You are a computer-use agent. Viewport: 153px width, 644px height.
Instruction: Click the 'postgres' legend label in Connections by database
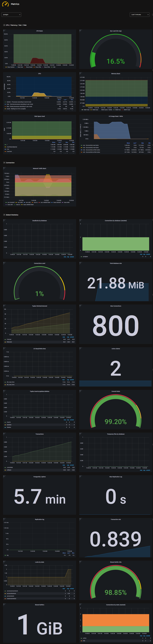(x=85, y=256)
